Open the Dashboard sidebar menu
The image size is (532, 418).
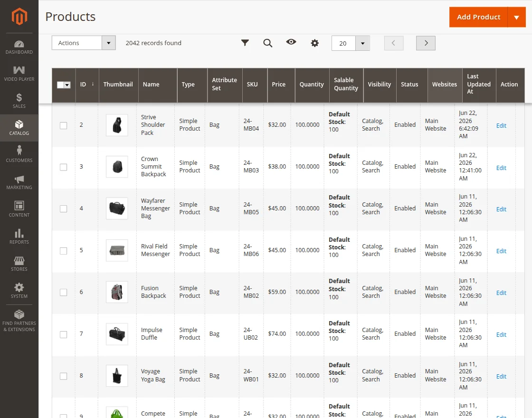[19, 47]
